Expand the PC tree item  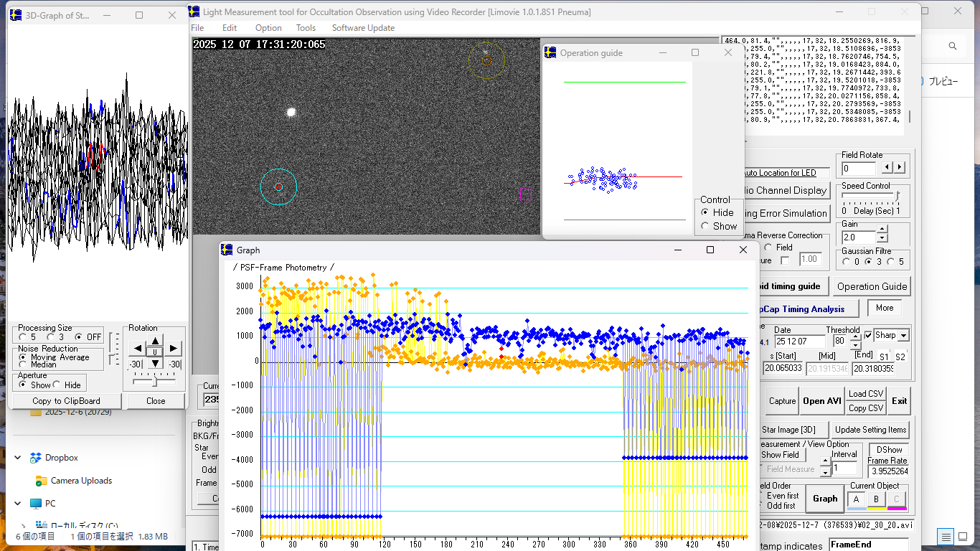click(19, 504)
